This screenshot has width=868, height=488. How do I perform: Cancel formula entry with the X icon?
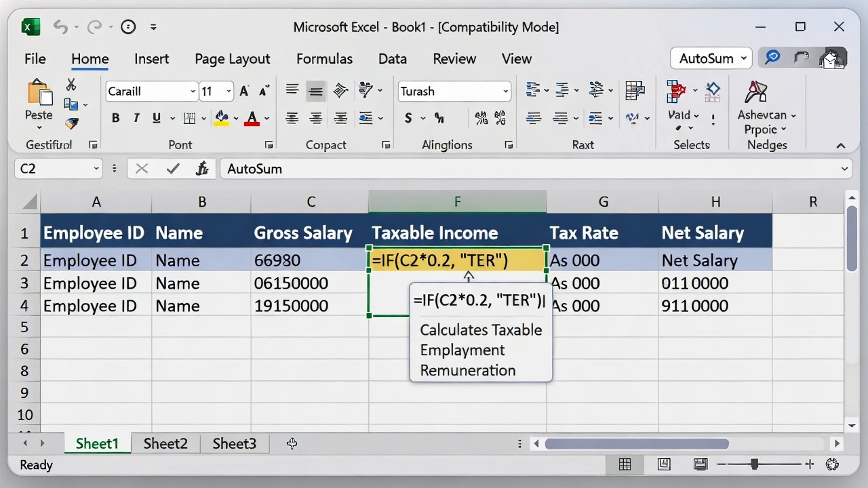pos(142,169)
